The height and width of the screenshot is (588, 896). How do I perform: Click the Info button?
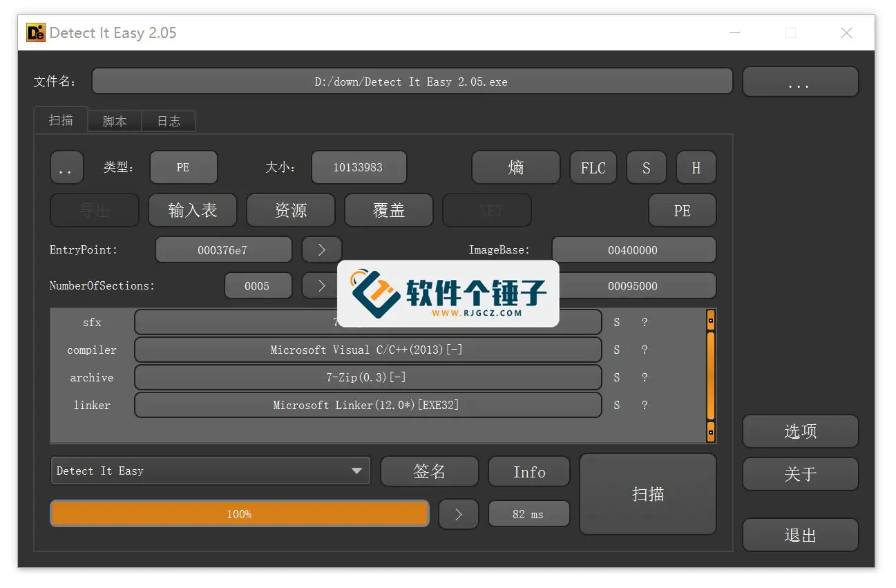click(529, 471)
